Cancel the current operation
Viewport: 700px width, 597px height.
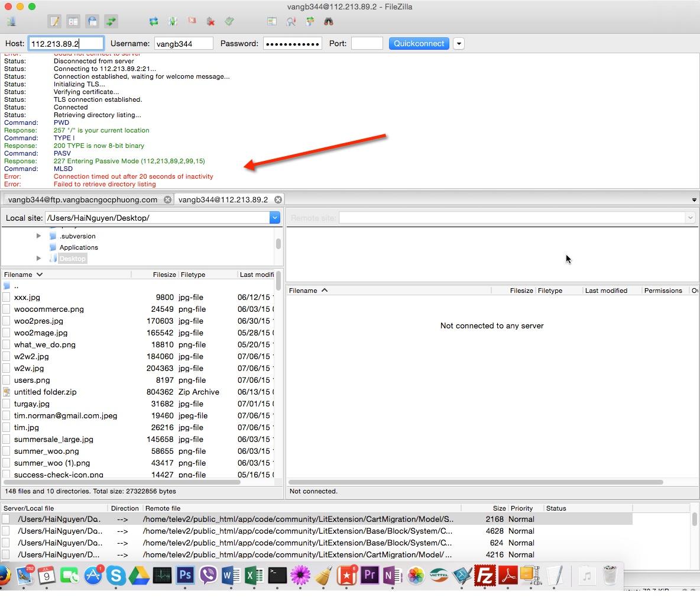pos(192,21)
